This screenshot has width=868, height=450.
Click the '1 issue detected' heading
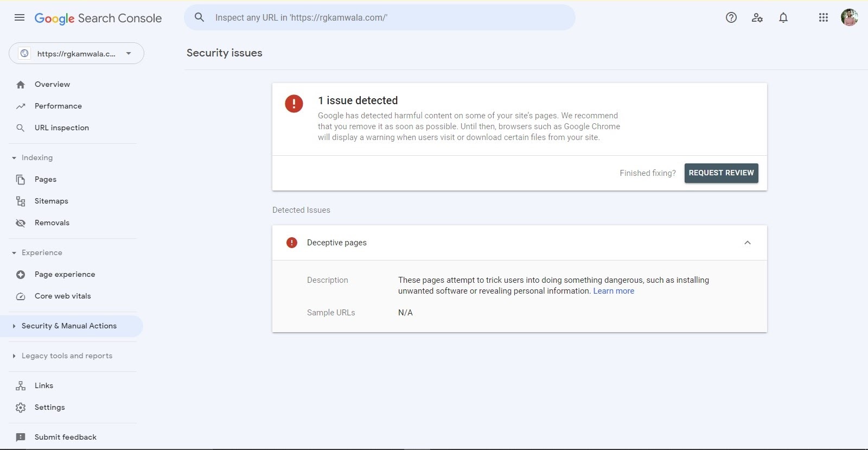coord(358,100)
